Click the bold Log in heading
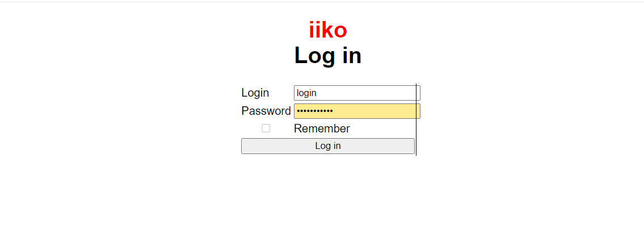This screenshot has width=644, height=245. click(327, 56)
